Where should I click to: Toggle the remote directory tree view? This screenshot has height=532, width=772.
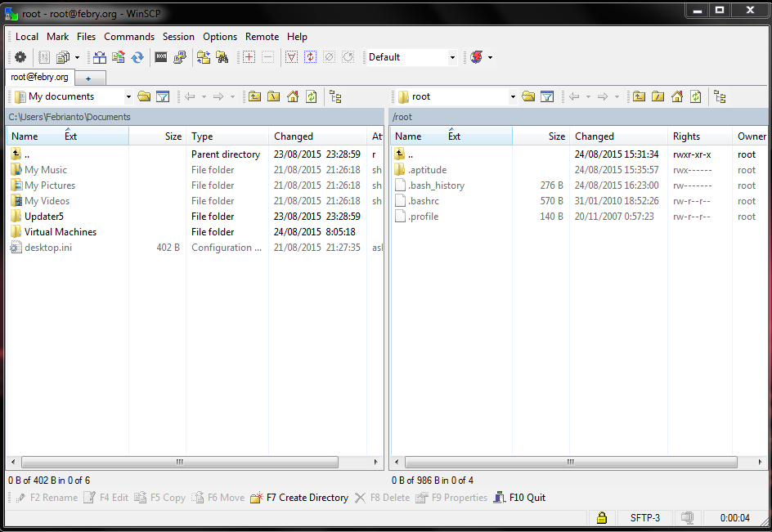point(720,96)
